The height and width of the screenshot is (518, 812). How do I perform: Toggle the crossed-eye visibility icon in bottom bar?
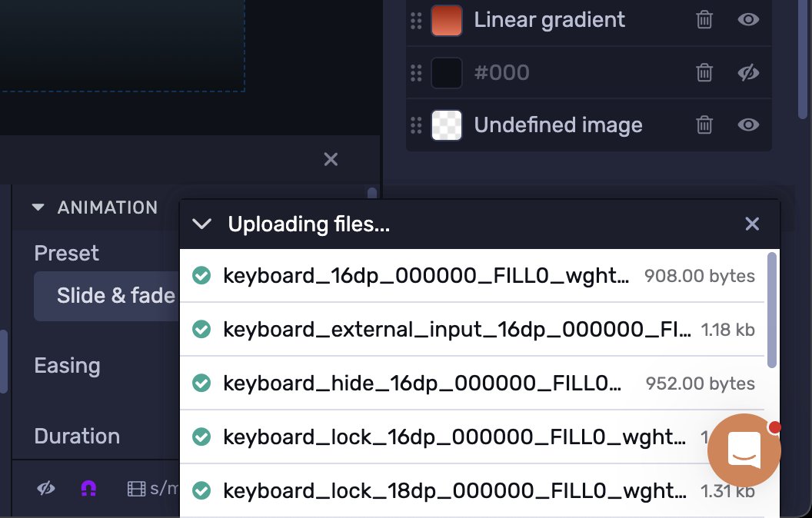[45, 488]
